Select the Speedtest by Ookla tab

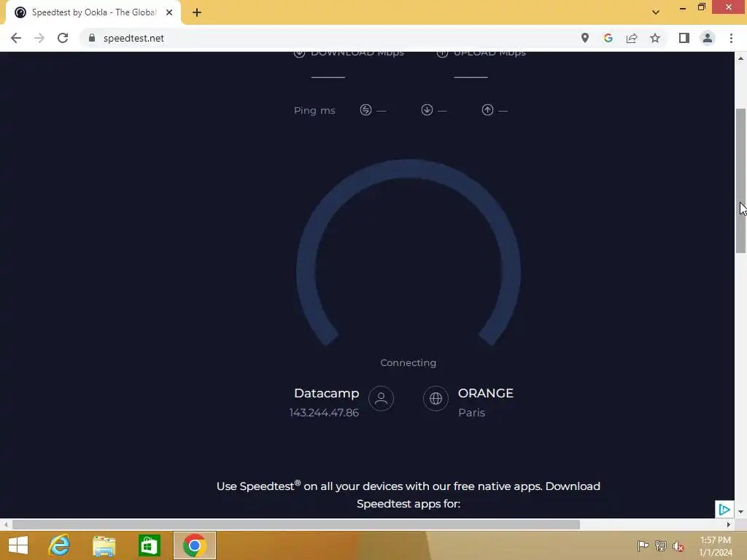(x=93, y=12)
